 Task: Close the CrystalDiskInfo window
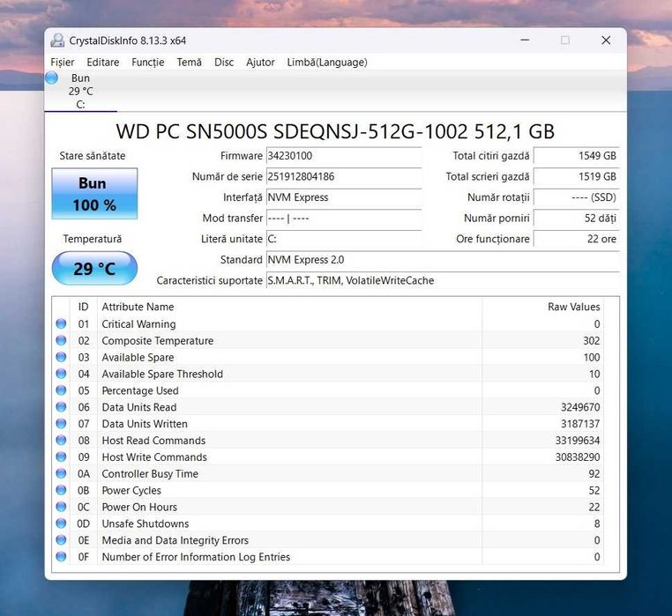[x=606, y=41]
